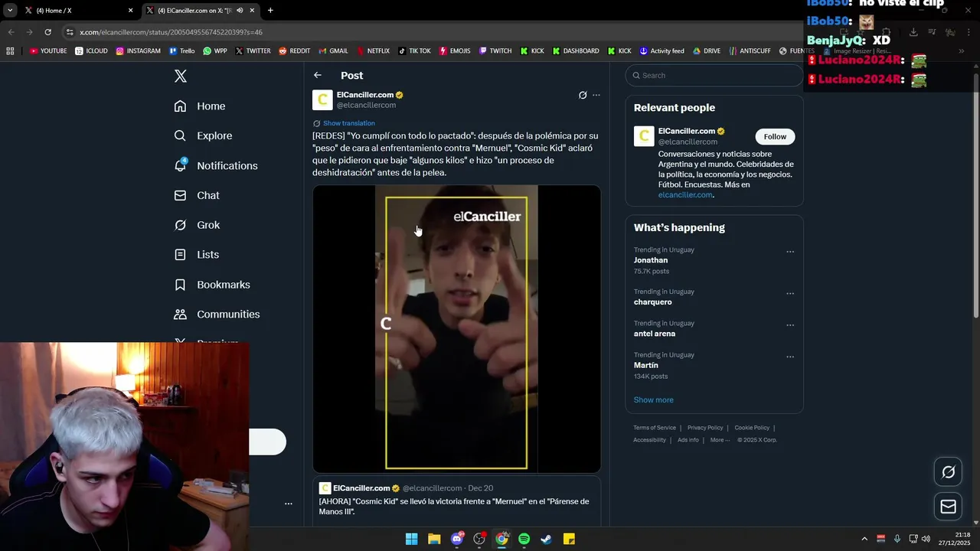The image size is (980, 551).
Task: Open the post's more options menu
Action: pyautogui.click(x=596, y=95)
